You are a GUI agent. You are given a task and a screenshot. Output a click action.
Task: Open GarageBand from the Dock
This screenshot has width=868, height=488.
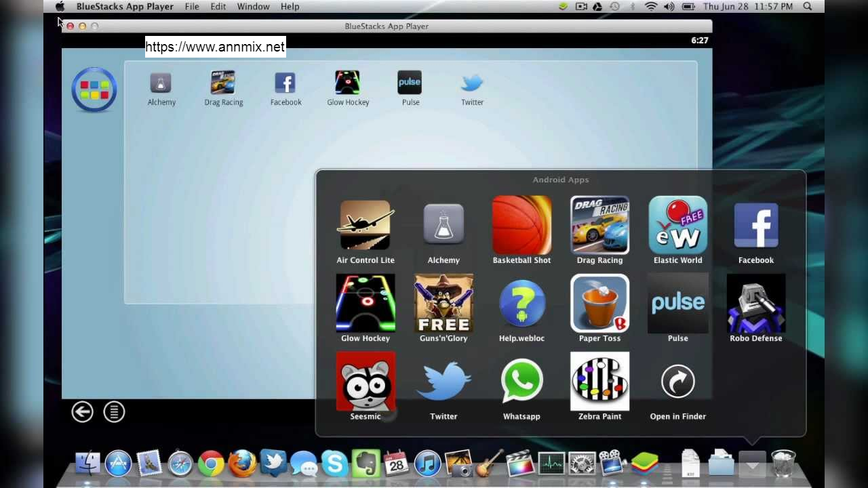490,464
